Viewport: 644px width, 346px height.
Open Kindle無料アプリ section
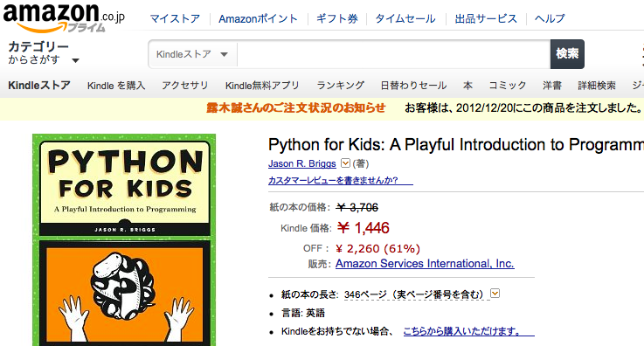(x=262, y=86)
